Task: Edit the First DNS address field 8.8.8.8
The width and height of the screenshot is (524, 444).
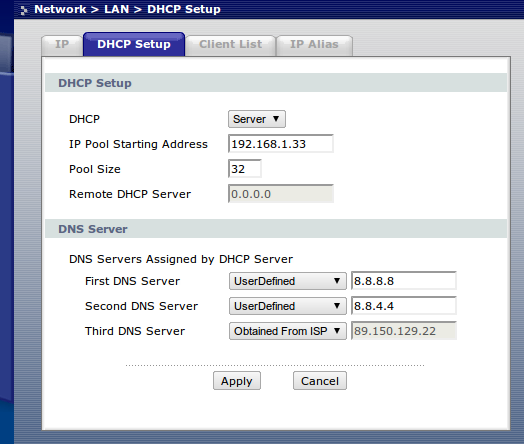Action: click(404, 281)
